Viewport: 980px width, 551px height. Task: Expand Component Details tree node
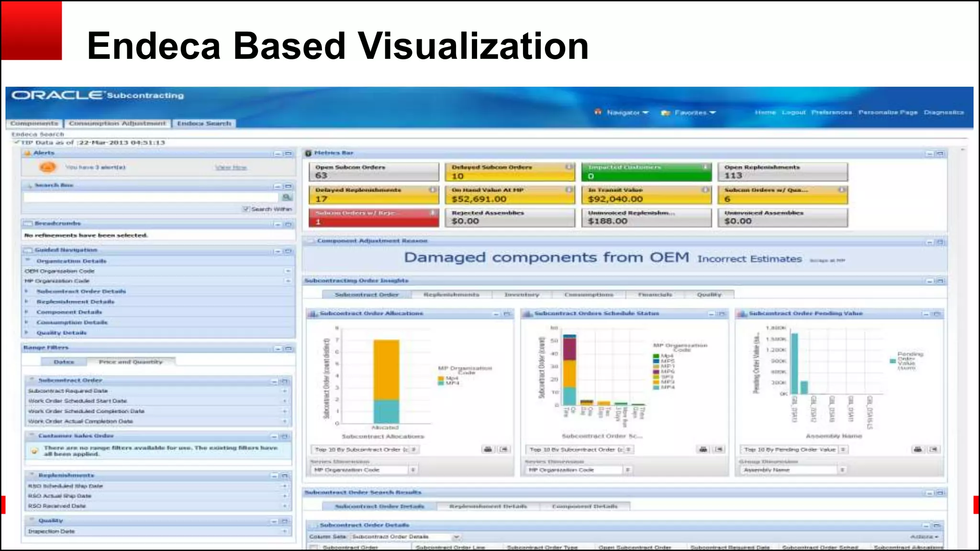click(x=27, y=312)
